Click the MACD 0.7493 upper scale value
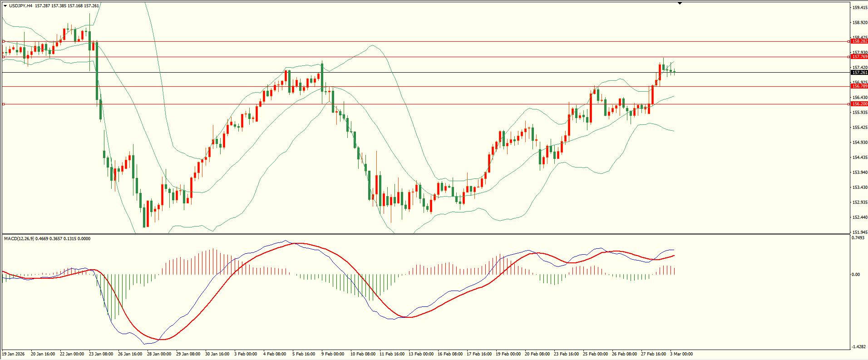 (858, 238)
